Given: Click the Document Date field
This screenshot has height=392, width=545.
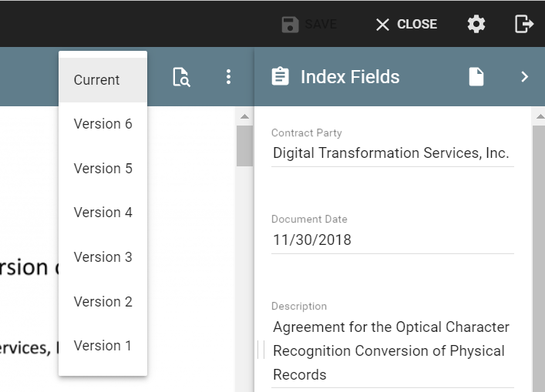Looking at the screenshot, I should click(x=392, y=240).
